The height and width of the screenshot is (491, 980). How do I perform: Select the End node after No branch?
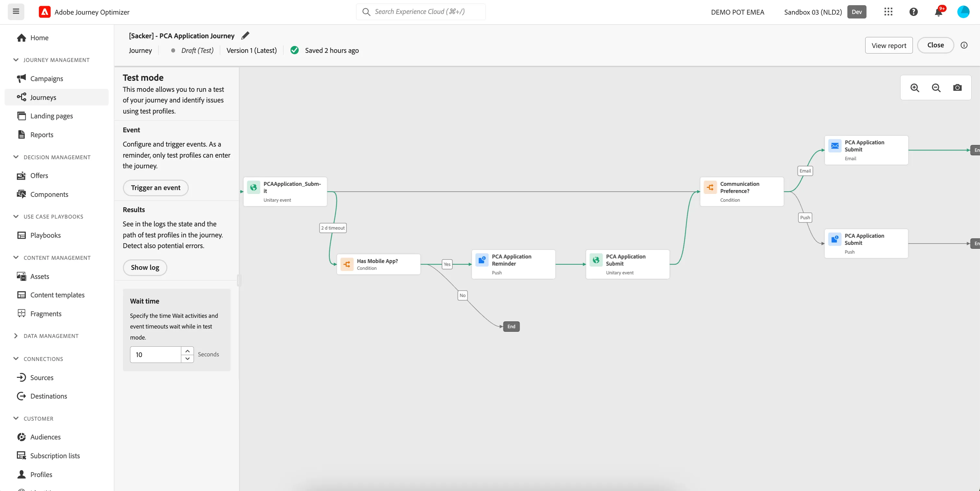click(x=511, y=327)
